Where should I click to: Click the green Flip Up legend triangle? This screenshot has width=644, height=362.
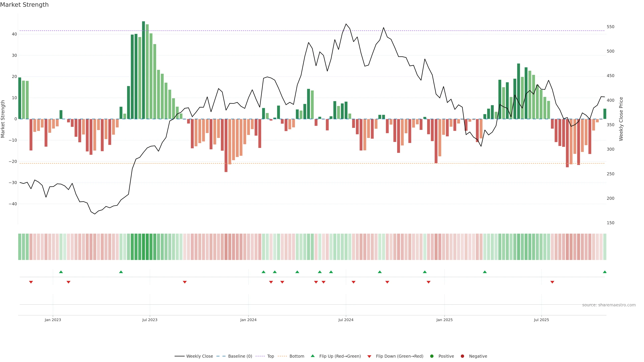312,356
